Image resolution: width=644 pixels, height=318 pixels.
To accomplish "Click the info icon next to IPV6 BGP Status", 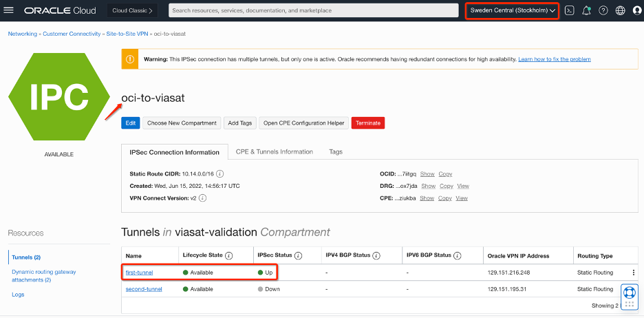I will click(x=457, y=255).
